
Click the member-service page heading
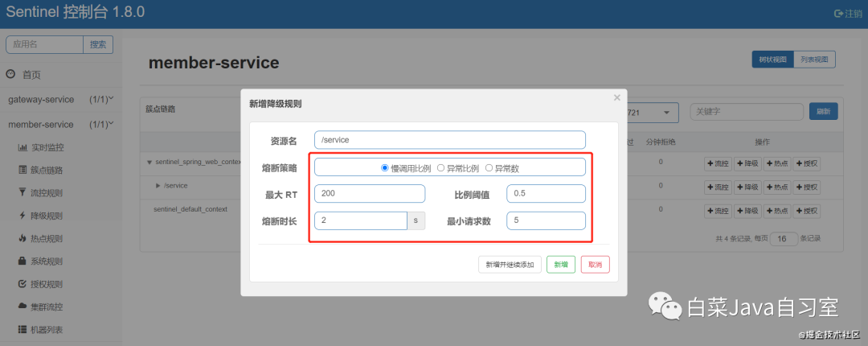tap(214, 63)
